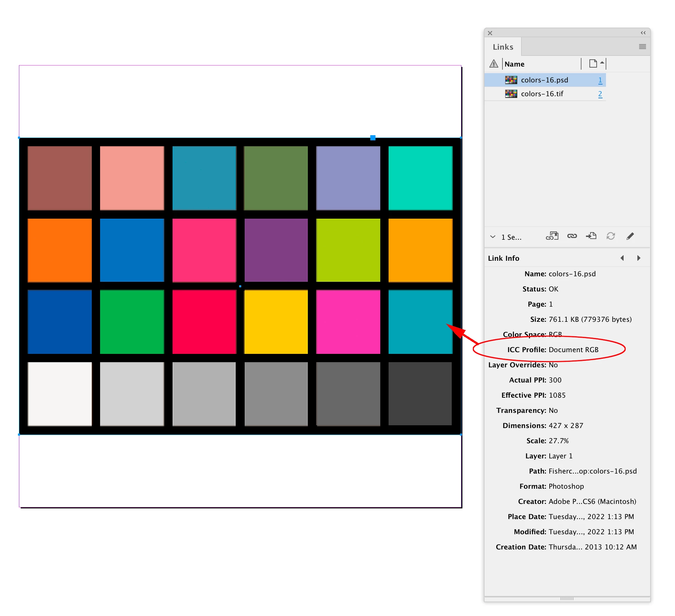675x616 pixels.
Task: Sort by the page column icon
Action: [593, 64]
